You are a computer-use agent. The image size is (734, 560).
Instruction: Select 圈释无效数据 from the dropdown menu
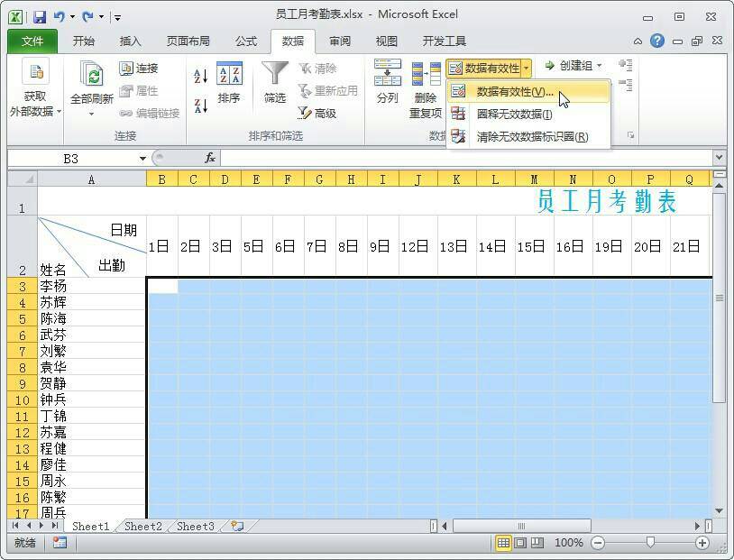pos(514,114)
